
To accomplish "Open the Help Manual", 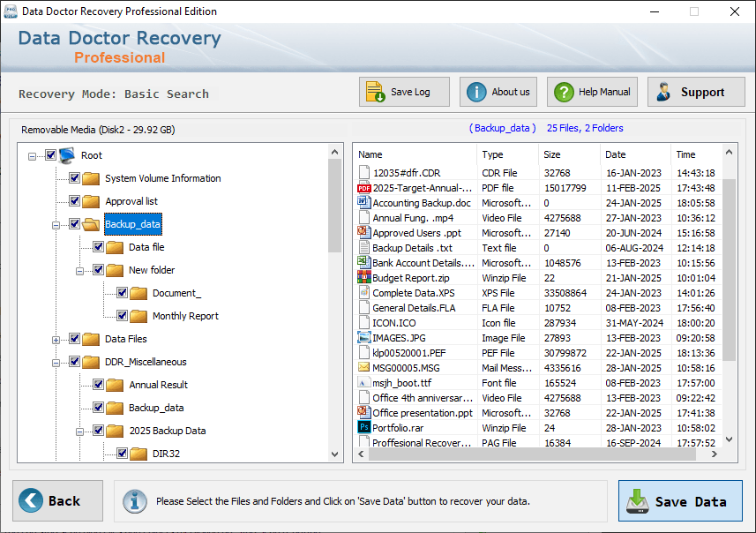I will pos(592,92).
